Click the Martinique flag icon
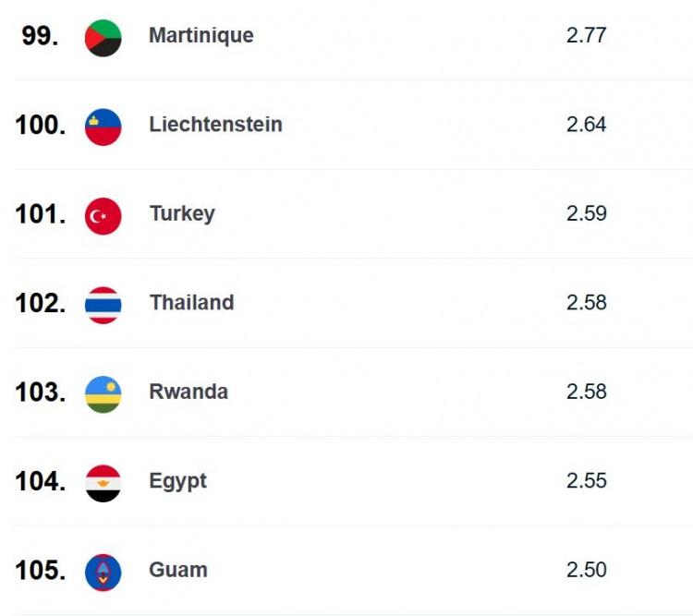Image resolution: width=693 pixels, height=616 pixels. coord(103,38)
